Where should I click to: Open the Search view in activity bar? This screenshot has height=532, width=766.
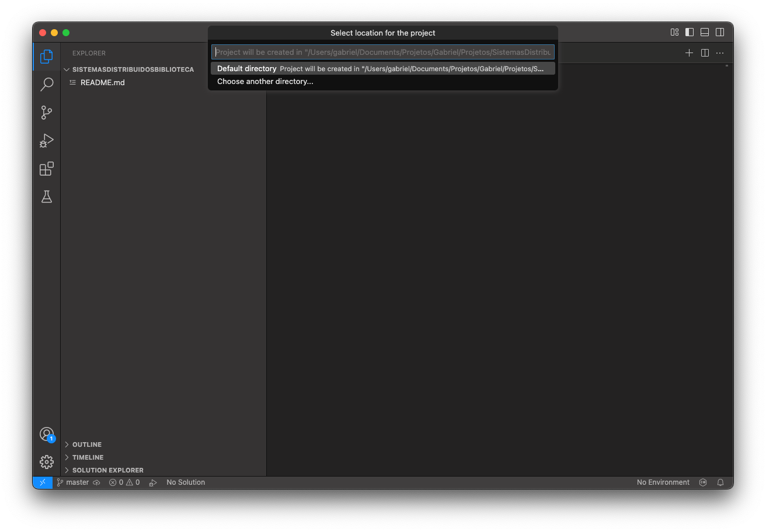pyautogui.click(x=47, y=85)
